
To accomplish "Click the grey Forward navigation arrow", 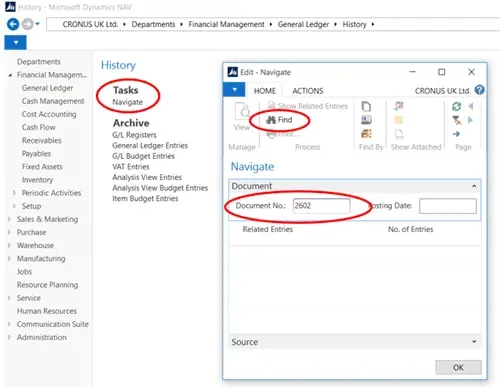I will click(x=27, y=24).
